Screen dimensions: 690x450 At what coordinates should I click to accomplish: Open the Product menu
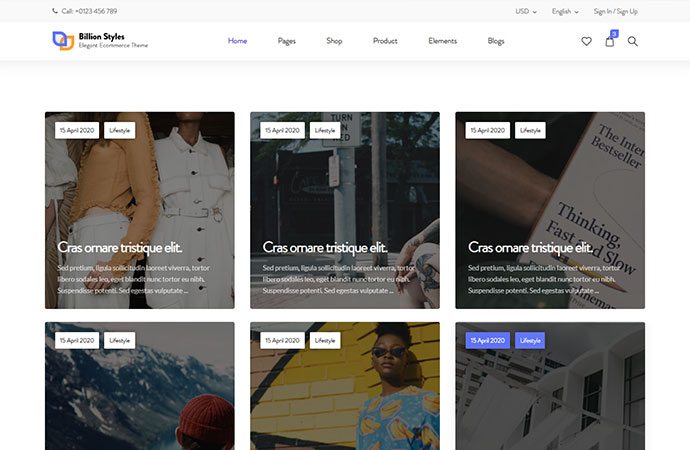(385, 41)
